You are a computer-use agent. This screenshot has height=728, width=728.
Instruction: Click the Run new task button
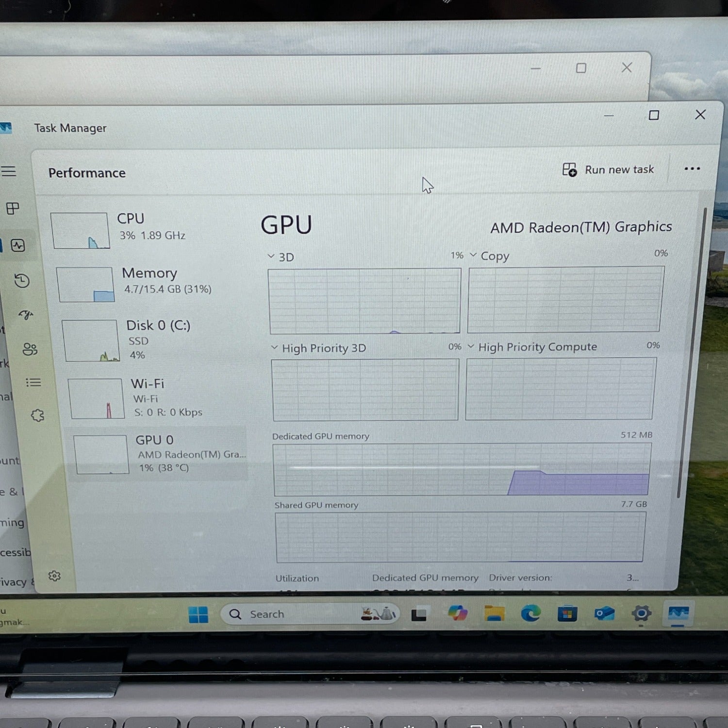coord(608,170)
